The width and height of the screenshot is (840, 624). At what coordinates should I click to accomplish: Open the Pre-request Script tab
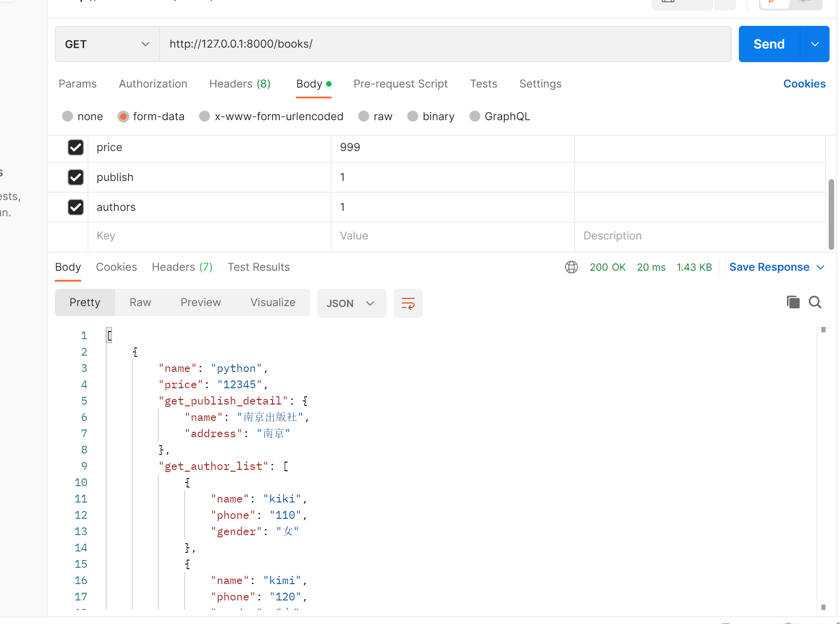(400, 84)
